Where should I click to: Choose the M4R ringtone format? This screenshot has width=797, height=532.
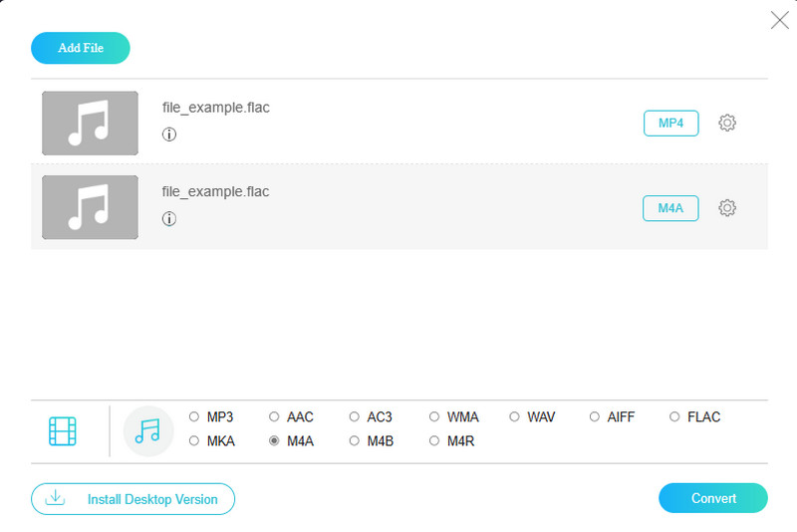pos(434,440)
